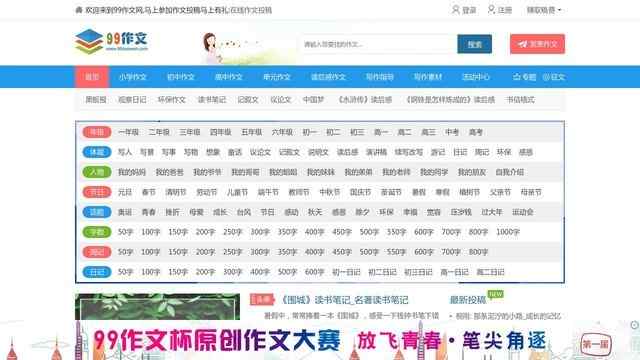Click the red 年级 category pill
The width and height of the screenshot is (640, 360).
[x=97, y=132]
